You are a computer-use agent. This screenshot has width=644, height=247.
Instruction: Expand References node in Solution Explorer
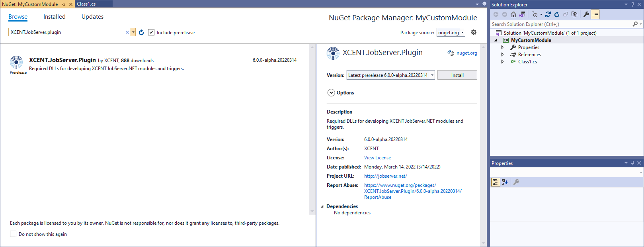(502, 55)
